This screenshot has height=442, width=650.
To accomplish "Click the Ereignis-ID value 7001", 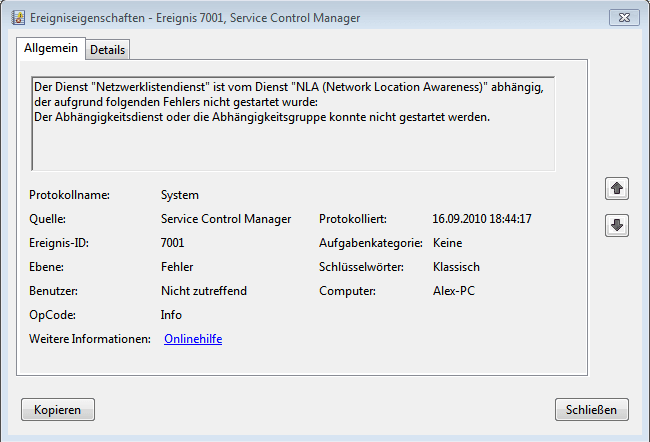I will tap(172, 243).
